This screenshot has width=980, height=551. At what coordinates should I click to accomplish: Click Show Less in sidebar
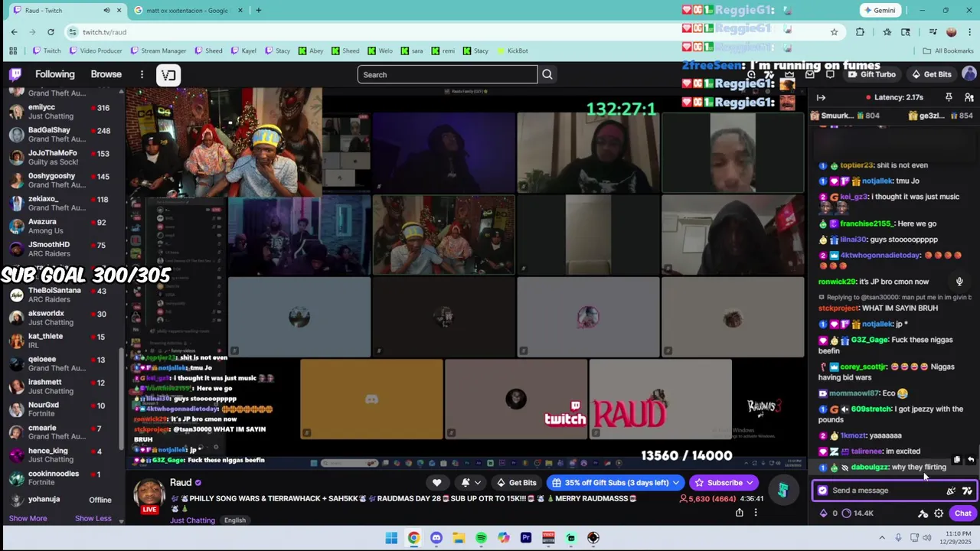(x=93, y=518)
